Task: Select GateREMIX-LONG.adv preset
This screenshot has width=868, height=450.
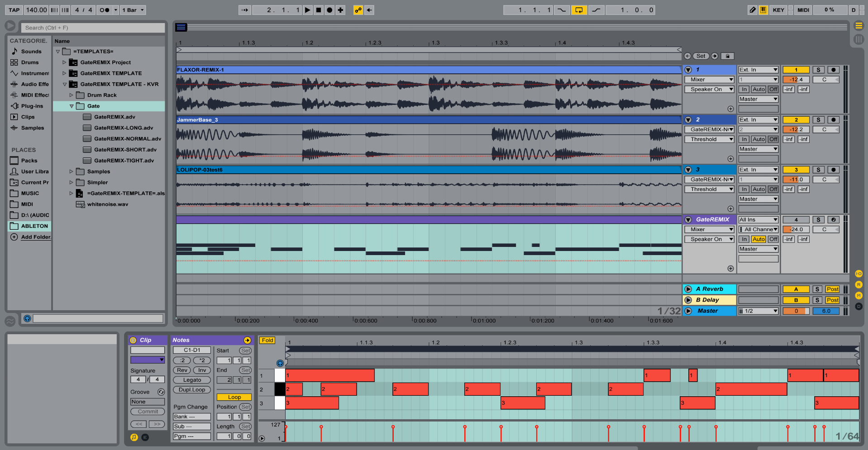Action: [x=124, y=128]
